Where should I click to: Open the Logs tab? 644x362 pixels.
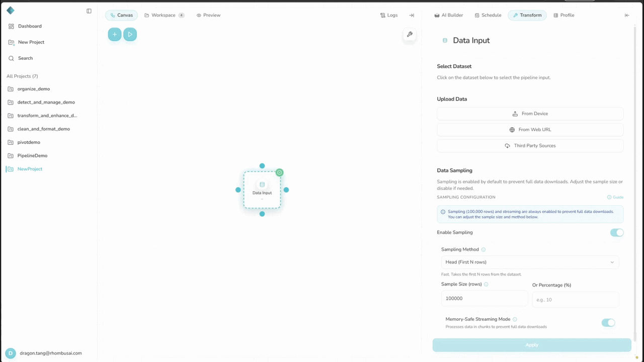389,15
